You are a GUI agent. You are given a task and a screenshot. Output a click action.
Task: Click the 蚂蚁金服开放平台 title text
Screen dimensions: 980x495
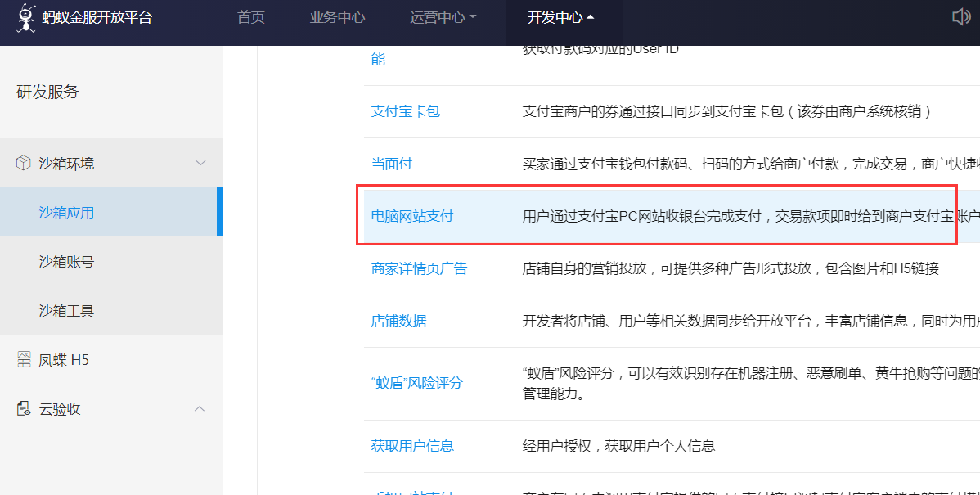point(97,17)
